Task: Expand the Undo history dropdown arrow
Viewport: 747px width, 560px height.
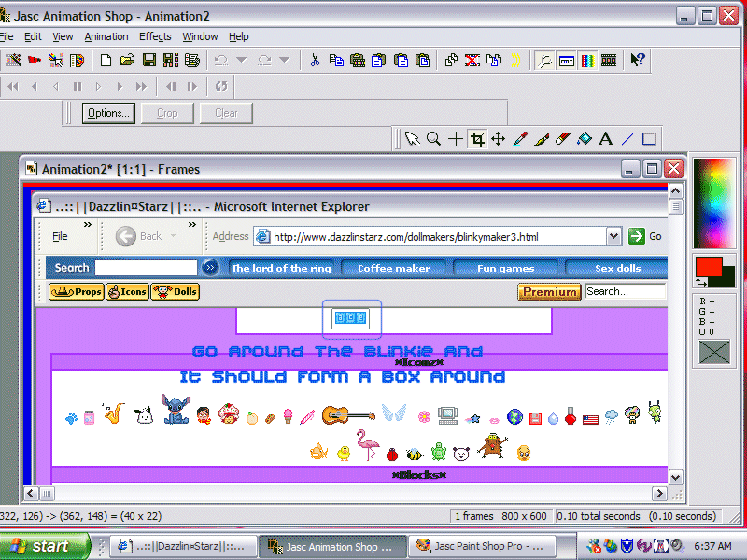Action: point(242,60)
